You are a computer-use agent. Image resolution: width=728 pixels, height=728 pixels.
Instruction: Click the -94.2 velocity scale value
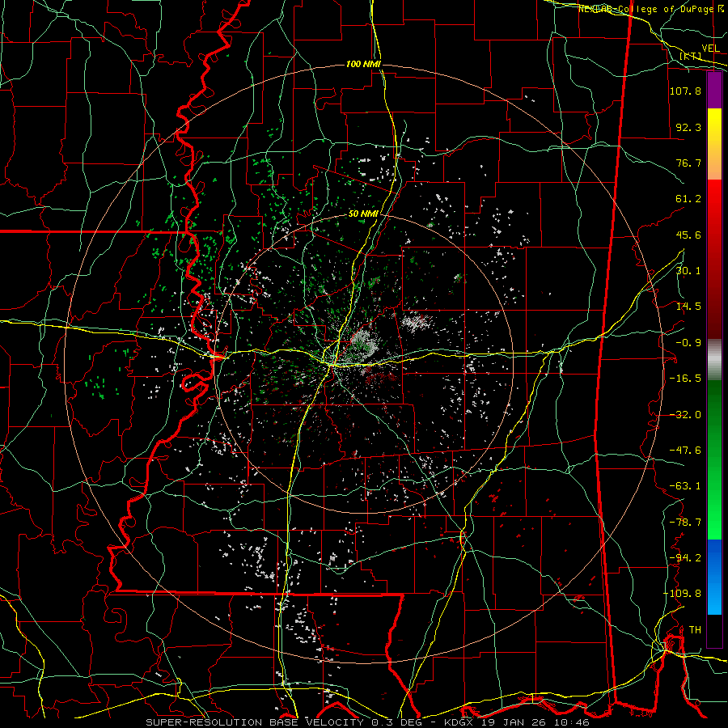coord(685,558)
